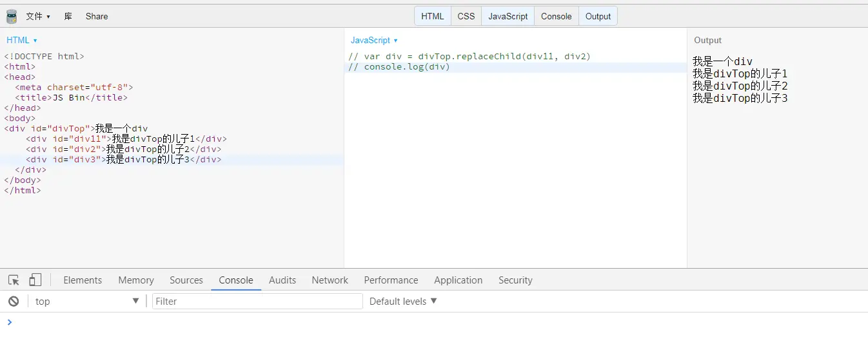Select the inspect element picker icon

tap(14, 280)
